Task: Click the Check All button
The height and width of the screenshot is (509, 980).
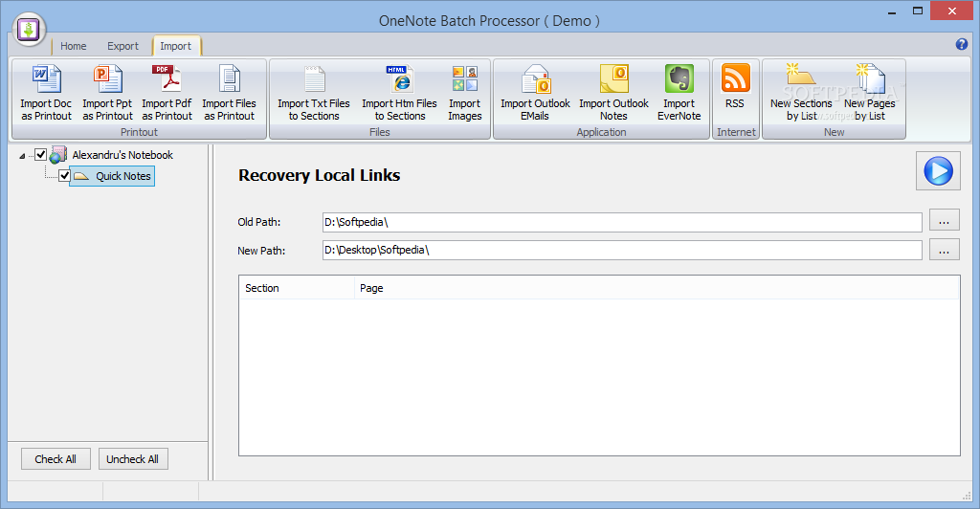Action: (x=56, y=459)
